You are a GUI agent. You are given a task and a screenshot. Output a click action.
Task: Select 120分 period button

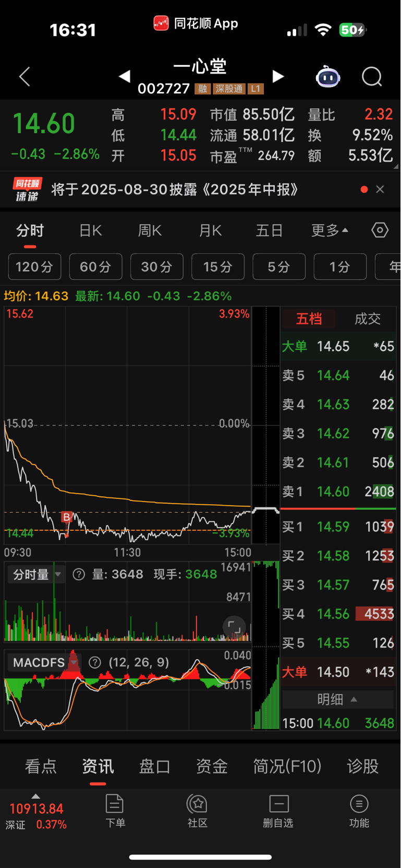coord(34,267)
